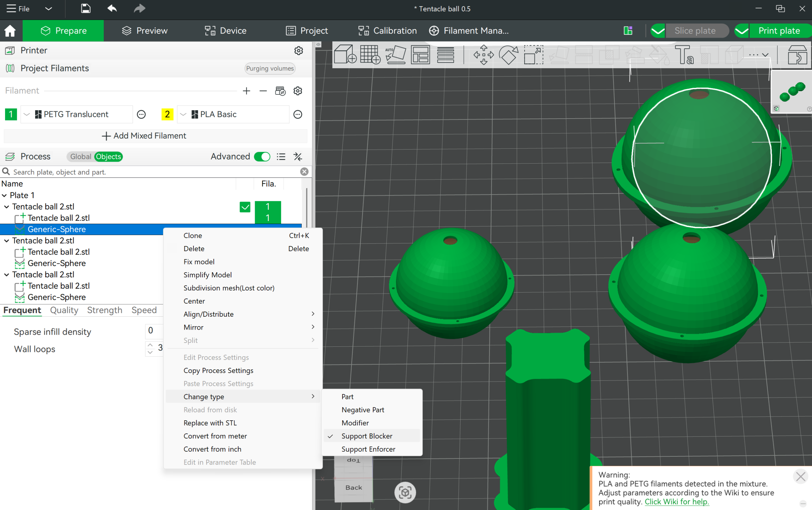Select the Scale tool icon
The height and width of the screenshot is (510, 812).
pyautogui.click(x=534, y=54)
